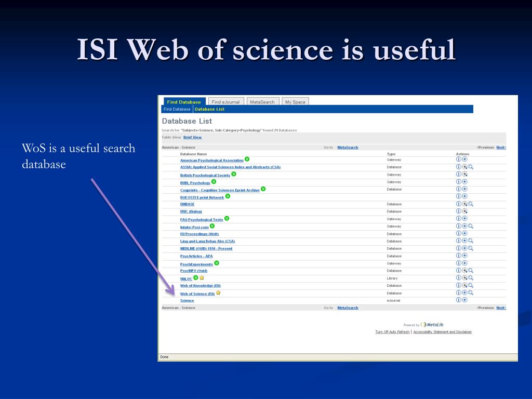Image resolution: width=532 pixels, height=399 pixels.
Task: Search PsycINFO (Ovid) via magnifier icon
Action: click(x=471, y=270)
